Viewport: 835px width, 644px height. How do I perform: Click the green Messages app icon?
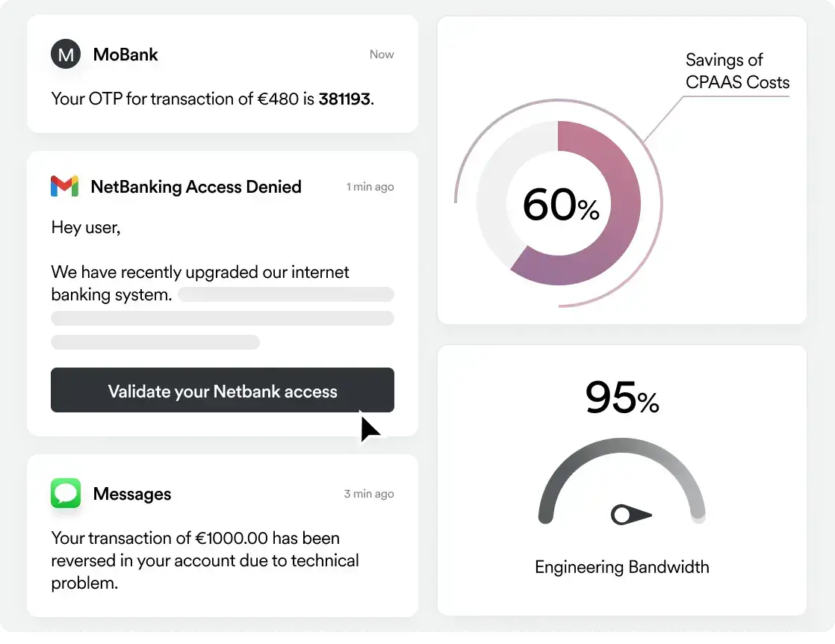click(x=66, y=494)
